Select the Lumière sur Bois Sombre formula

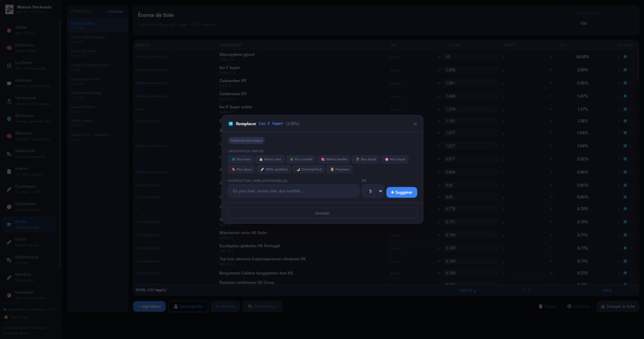98,66
